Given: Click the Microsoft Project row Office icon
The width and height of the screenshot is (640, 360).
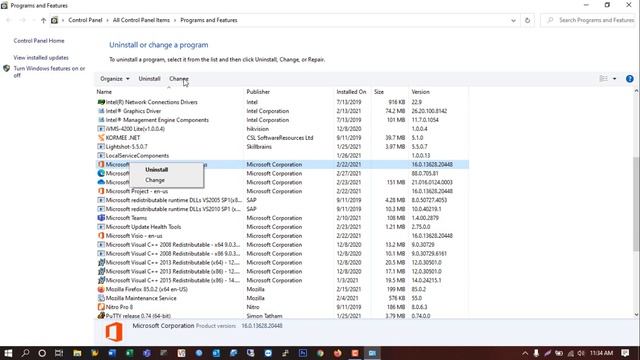Looking at the screenshot, I should pos(101,191).
